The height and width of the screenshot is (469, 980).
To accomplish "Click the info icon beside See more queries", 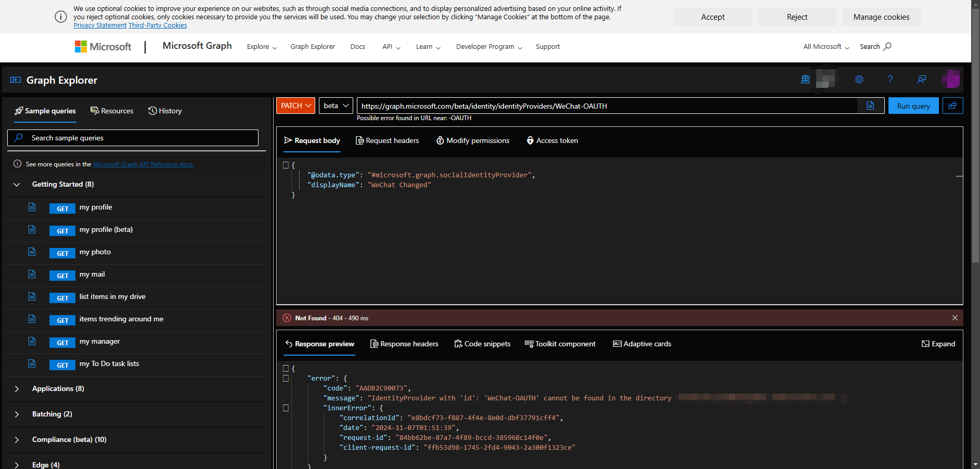I will pos(17,164).
